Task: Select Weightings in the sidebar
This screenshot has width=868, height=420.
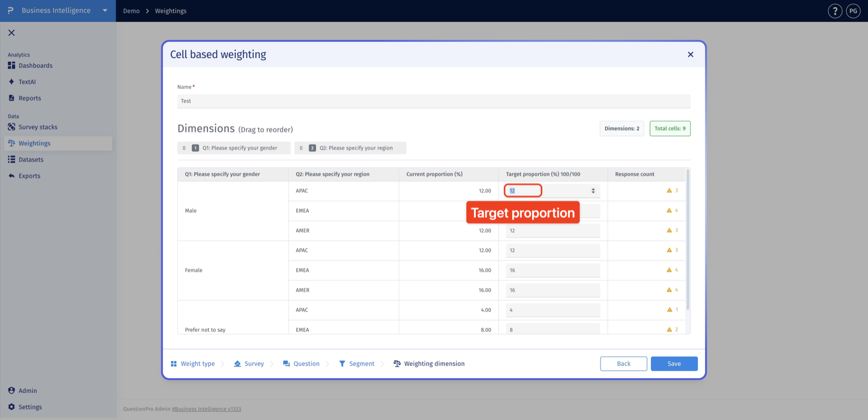Action: pos(58,143)
